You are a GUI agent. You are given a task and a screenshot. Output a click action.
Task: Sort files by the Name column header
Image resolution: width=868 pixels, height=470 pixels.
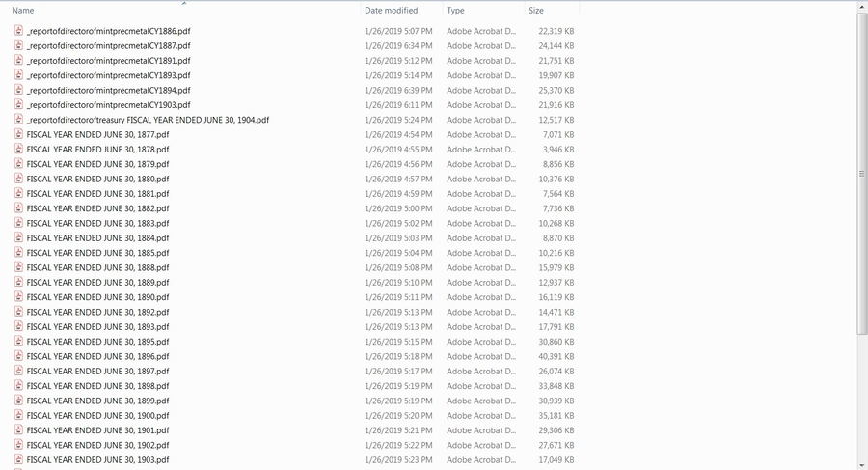[x=23, y=11]
